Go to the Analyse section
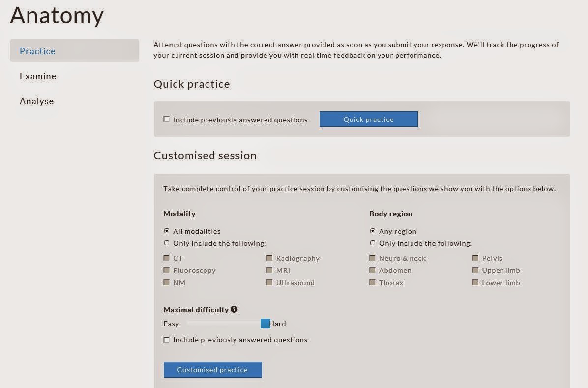Screen dimensions: 588x388 (x=37, y=101)
